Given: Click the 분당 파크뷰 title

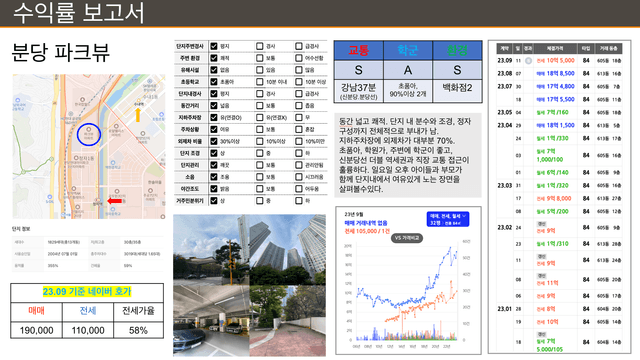Looking at the screenshot, I should [60, 52].
